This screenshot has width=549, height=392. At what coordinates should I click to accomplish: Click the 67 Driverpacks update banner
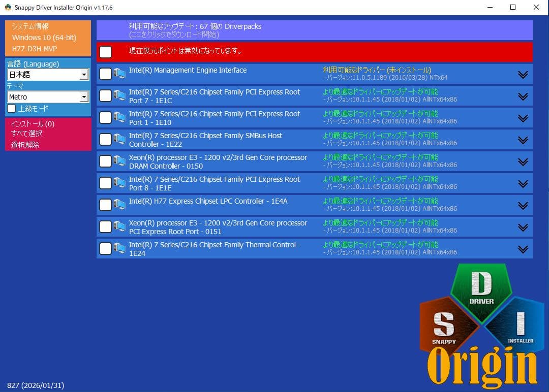click(x=315, y=30)
